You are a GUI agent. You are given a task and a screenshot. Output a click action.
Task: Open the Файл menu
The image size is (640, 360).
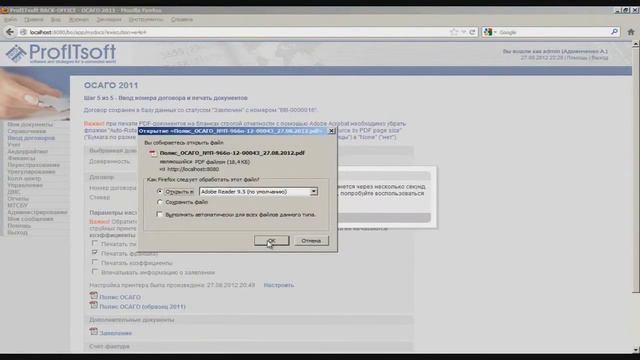pyautogui.click(x=11, y=20)
